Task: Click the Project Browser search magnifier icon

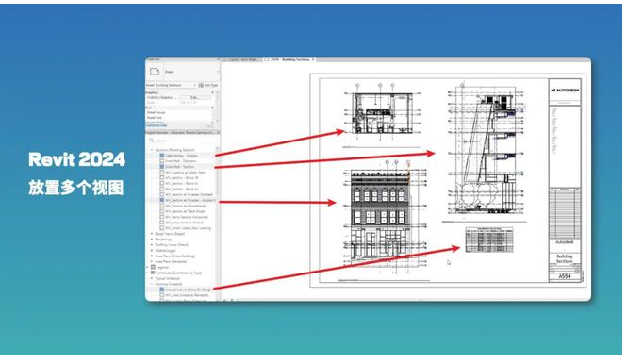Action: 152,141
